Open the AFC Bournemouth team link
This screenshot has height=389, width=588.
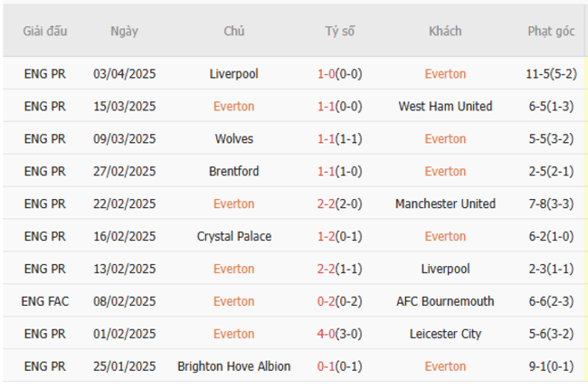click(445, 302)
